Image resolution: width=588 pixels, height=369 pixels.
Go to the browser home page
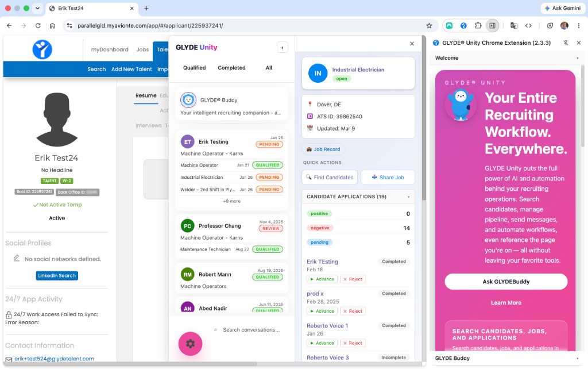click(x=52, y=25)
